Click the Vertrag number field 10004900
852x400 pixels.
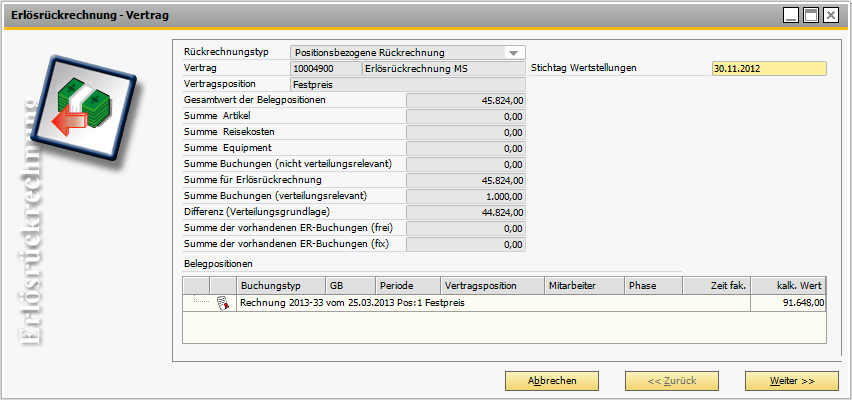click(326, 68)
